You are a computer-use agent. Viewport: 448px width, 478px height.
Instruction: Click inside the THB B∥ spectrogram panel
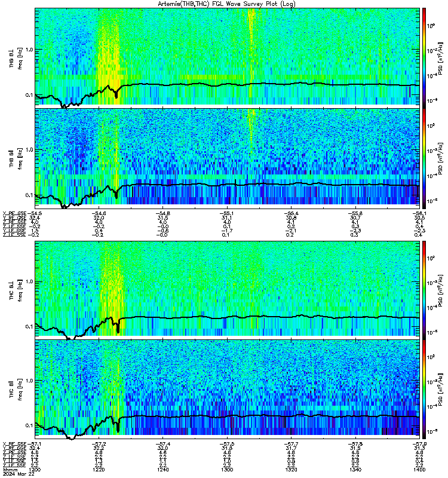coord(227,158)
